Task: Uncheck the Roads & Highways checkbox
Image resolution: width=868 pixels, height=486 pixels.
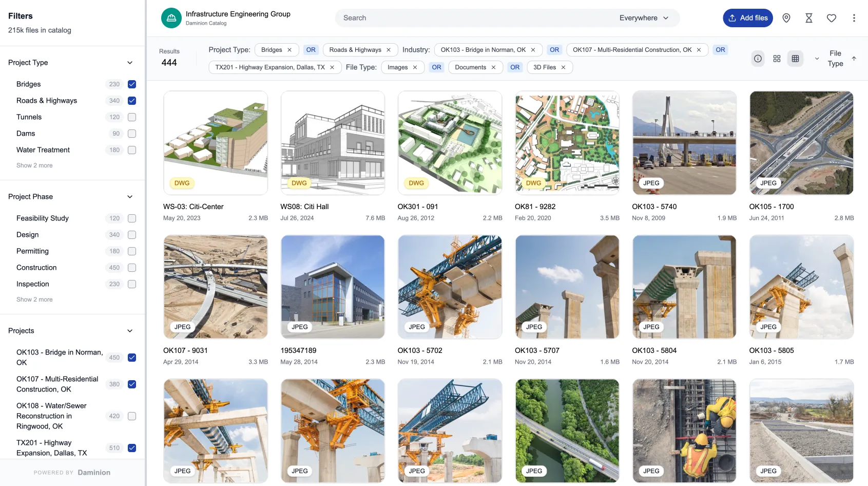Action: tap(132, 101)
